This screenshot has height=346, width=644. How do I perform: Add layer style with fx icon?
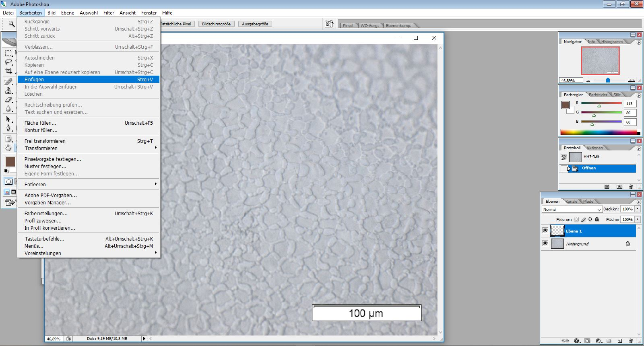[576, 341]
